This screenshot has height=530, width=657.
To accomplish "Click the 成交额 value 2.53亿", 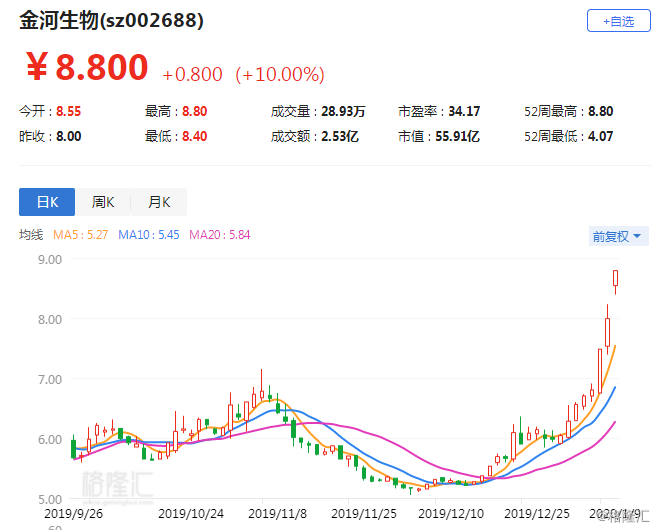I will tap(340, 137).
